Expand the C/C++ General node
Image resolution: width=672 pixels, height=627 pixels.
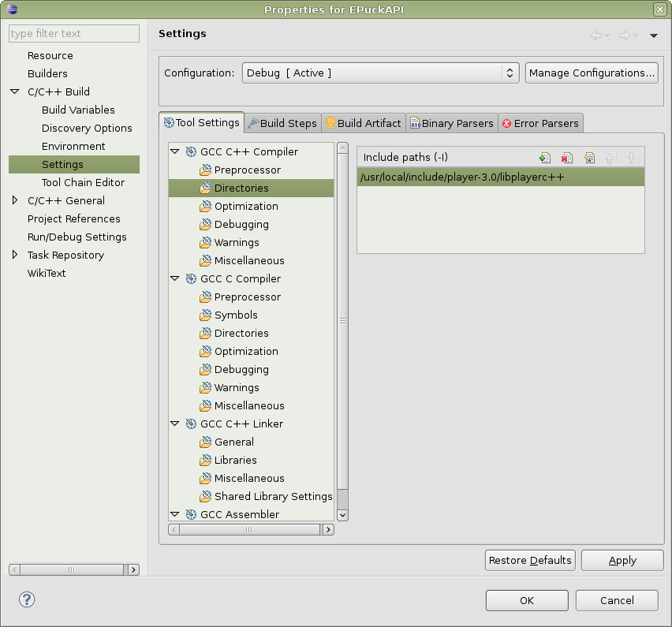[x=14, y=200]
